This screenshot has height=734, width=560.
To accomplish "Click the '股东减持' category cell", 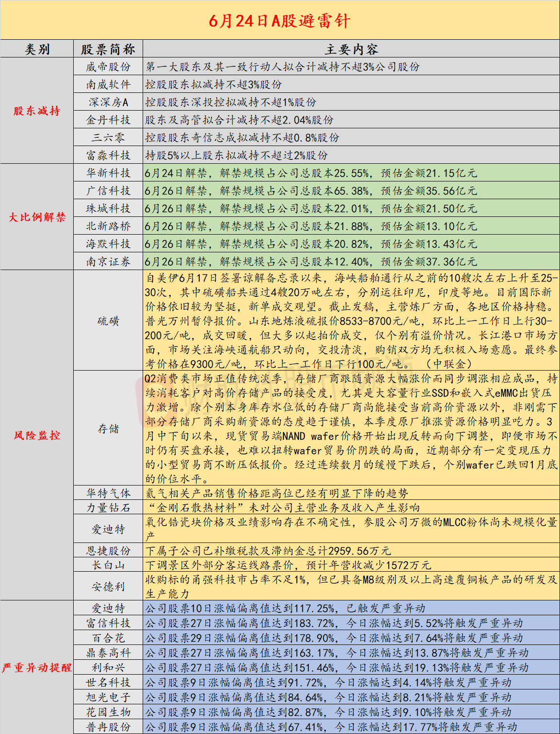I will click(37, 111).
